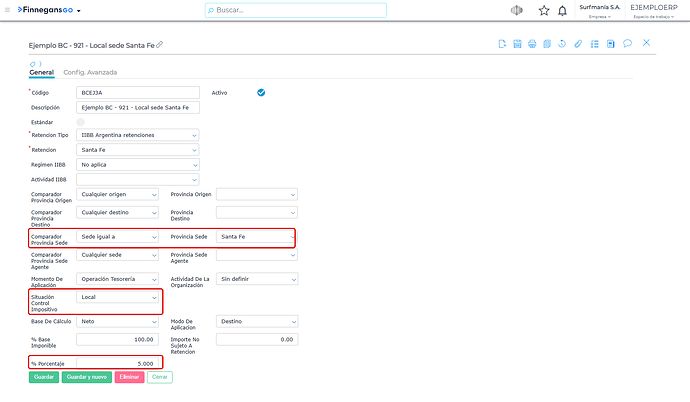Click the % Porcentaje input field

pyautogui.click(x=117, y=363)
